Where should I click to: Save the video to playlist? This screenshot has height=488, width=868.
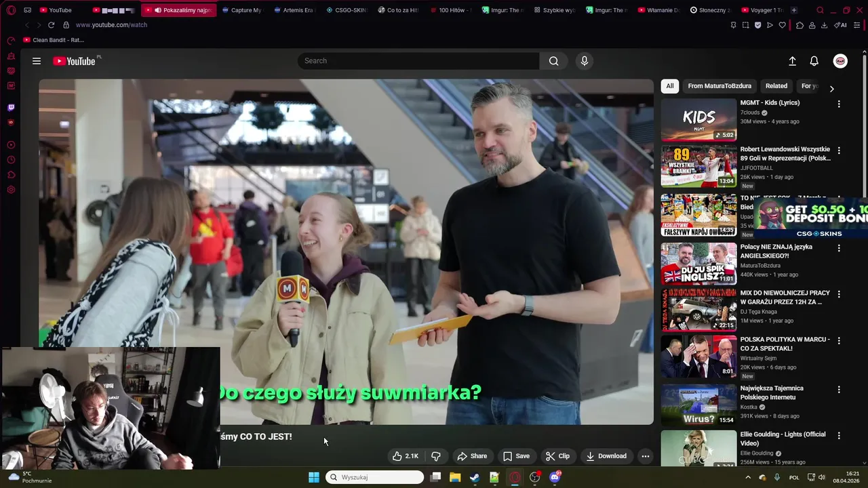516,456
